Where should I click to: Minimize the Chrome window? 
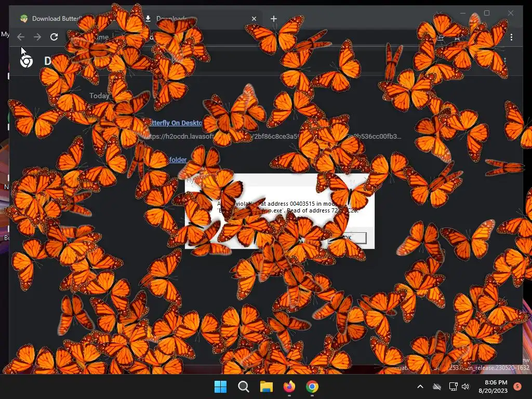tap(463, 13)
